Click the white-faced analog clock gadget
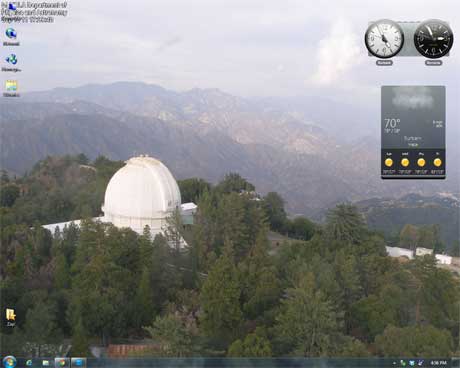Viewport: 460px width, 368px height. (384, 39)
